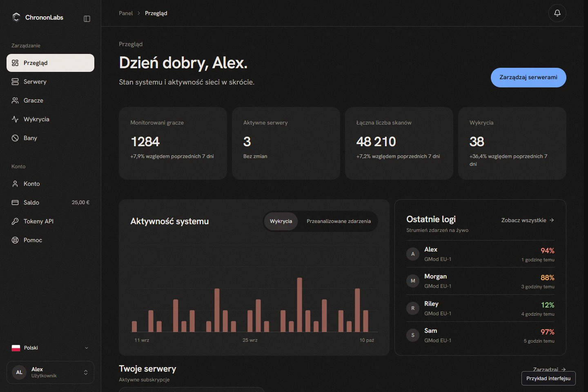
Task: Click the Wykrycia card value 38
Action: tap(477, 142)
